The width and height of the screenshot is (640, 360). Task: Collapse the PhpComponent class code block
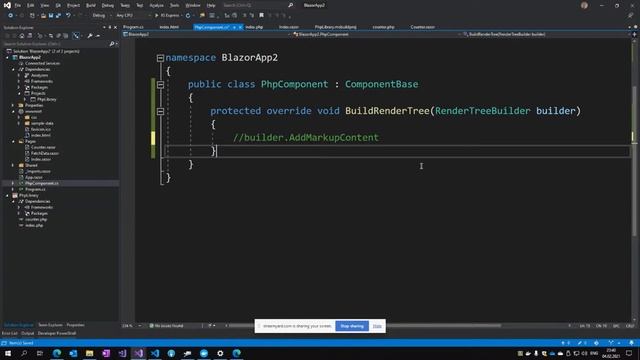click(160, 85)
